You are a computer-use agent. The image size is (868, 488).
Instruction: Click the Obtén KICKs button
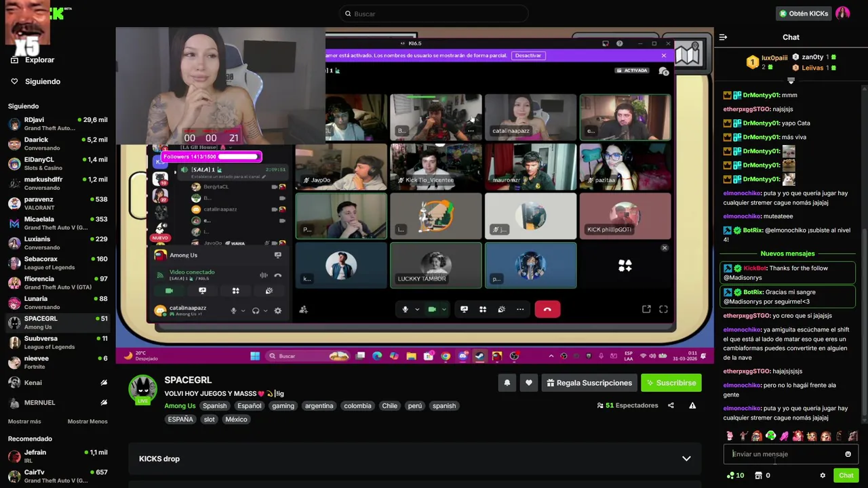click(x=804, y=14)
